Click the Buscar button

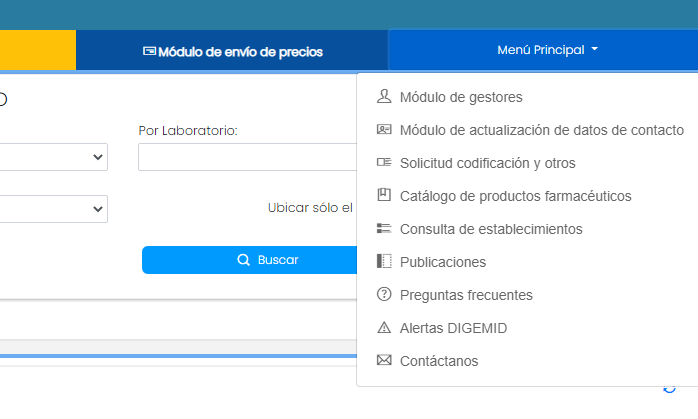(249, 260)
